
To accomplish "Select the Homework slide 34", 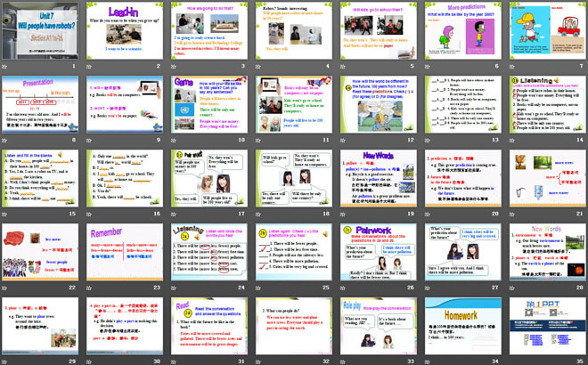I will [463, 326].
